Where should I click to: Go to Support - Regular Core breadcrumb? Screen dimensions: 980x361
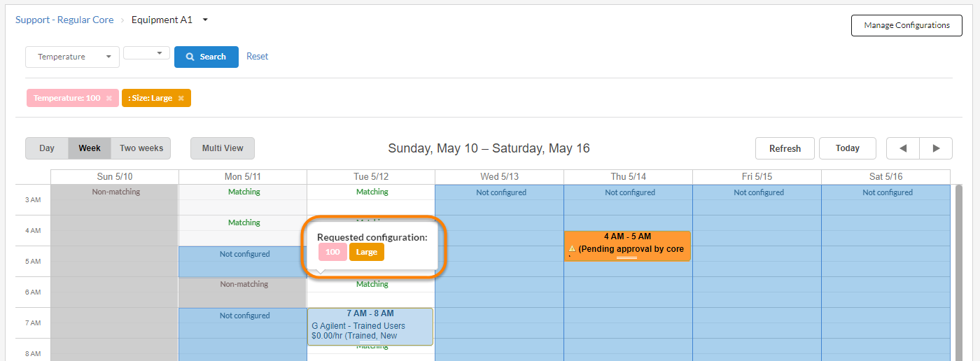point(64,20)
